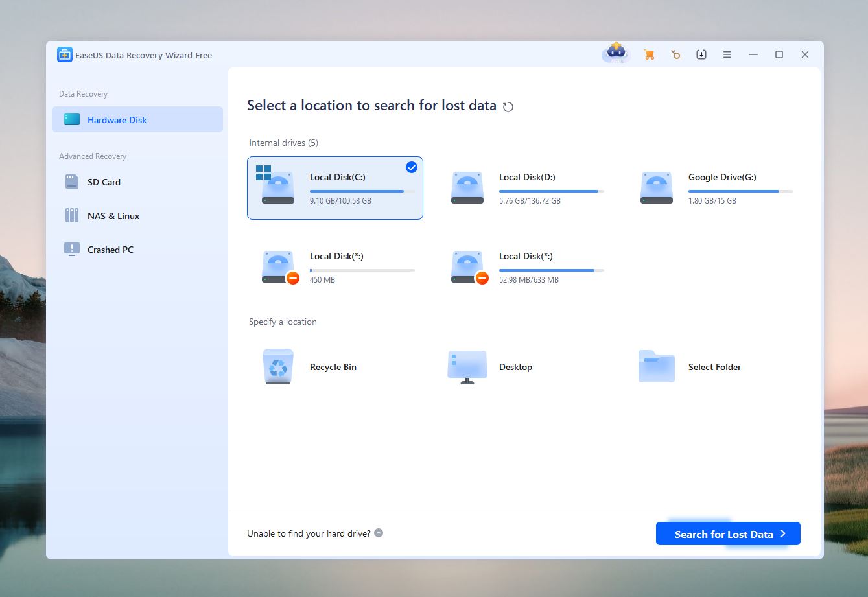Click the 450 MB Local Disk(*:) drive icon

coord(277,267)
